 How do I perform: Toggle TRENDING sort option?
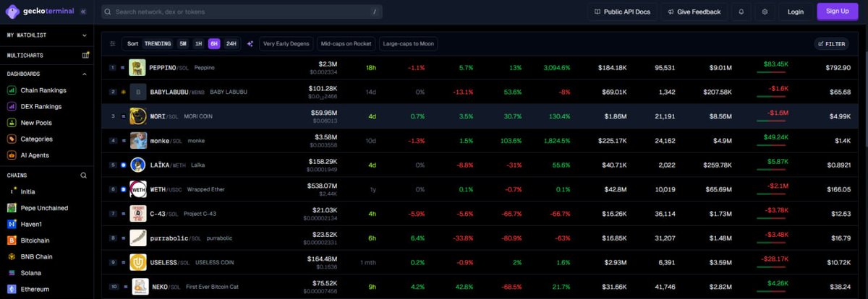pyautogui.click(x=158, y=44)
